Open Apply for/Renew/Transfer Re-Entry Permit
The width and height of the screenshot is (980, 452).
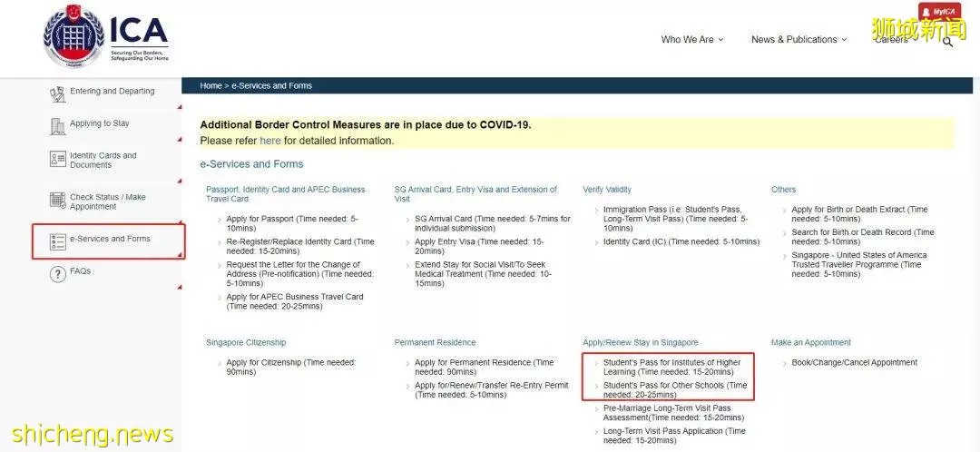[x=491, y=390]
